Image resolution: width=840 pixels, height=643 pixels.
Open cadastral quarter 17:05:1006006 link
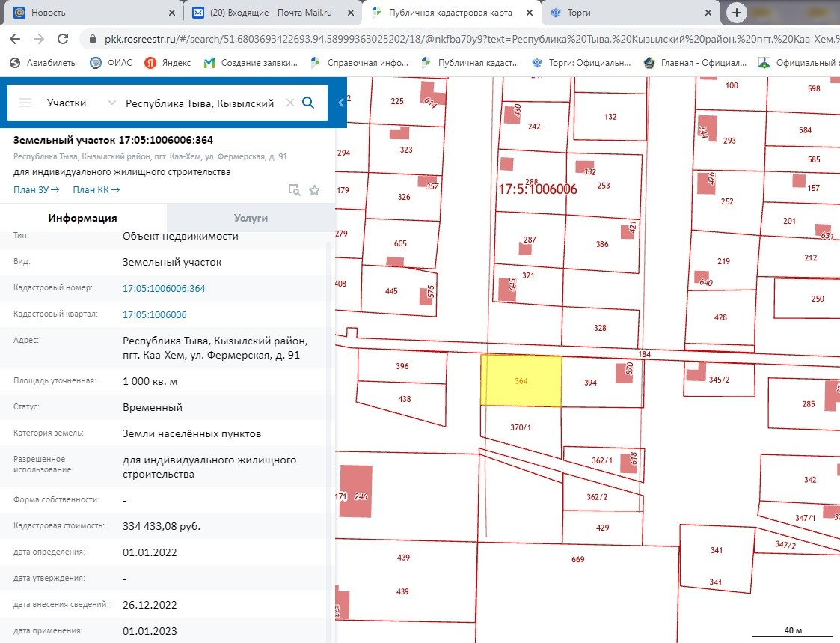tap(155, 315)
